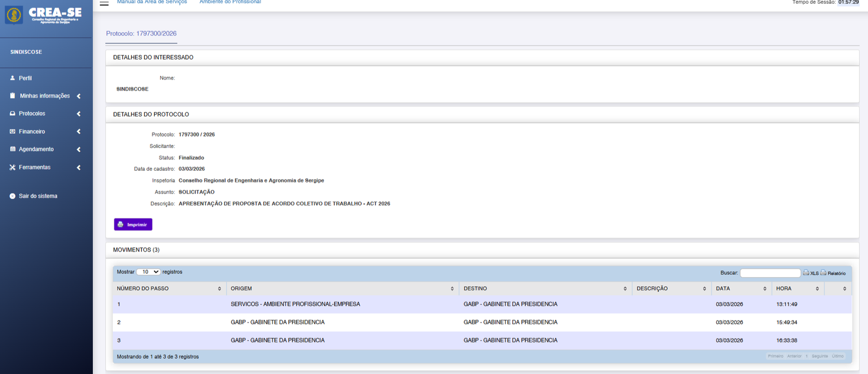Open Manual da Área de Serviços link
The height and width of the screenshot is (374, 868).
click(x=152, y=3)
